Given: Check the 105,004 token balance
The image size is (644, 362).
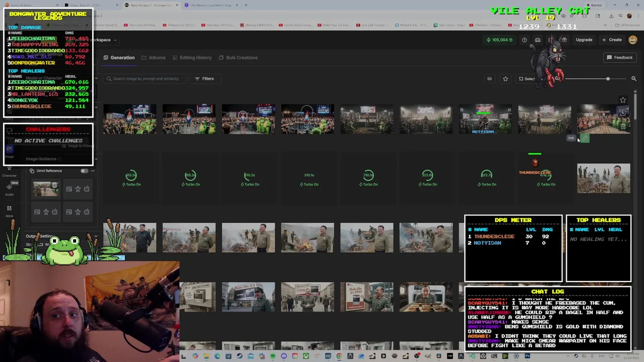Looking at the screenshot, I should 499,40.
